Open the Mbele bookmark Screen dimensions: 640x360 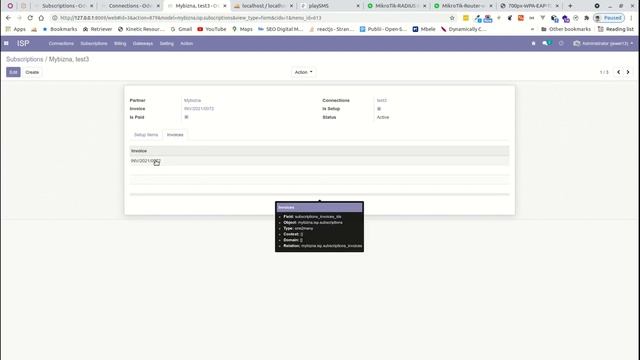(424, 29)
